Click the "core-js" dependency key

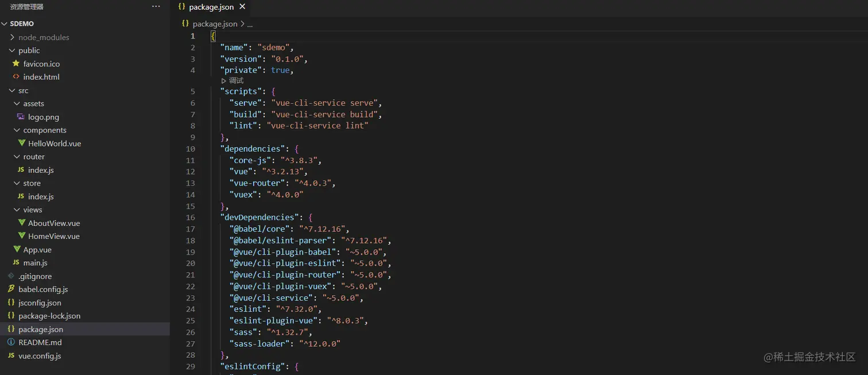click(x=250, y=160)
